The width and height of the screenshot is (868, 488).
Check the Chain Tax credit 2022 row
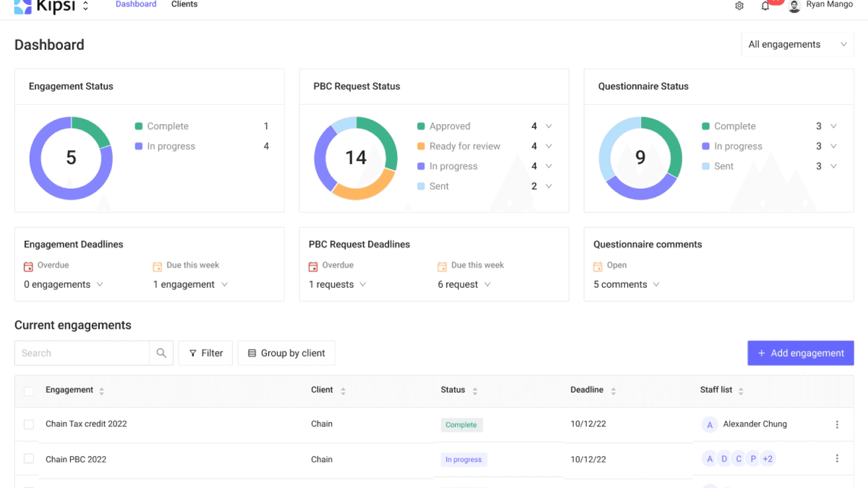[x=29, y=424]
